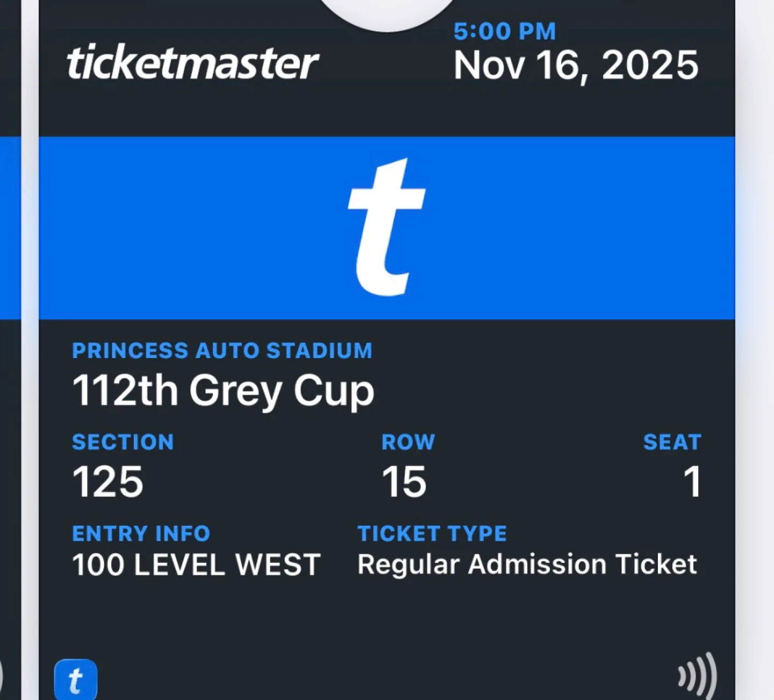The height and width of the screenshot is (700, 774).
Task: Tap the 100 Level West entry text
Action: click(x=196, y=565)
